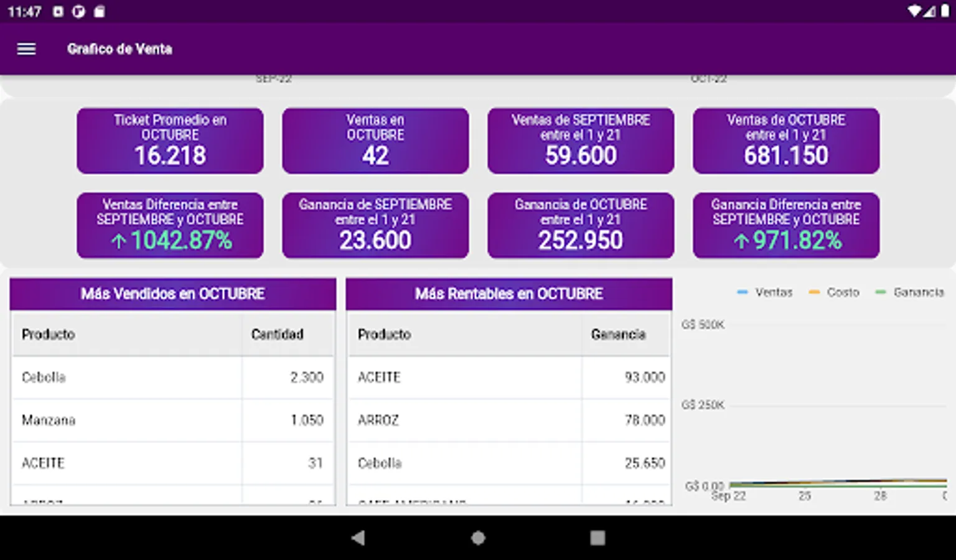
Task: Open the Ventas en OCTUBRE card
Action: tap(375, 141)
